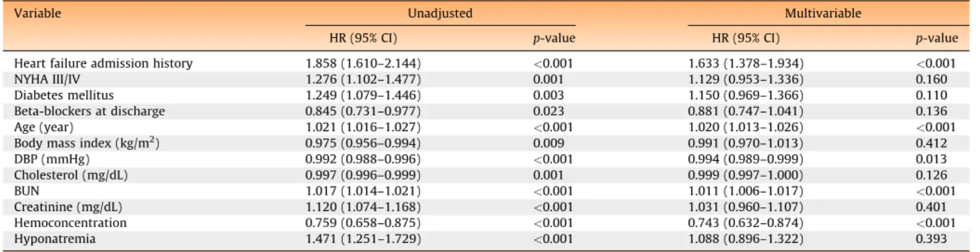This screenshot has height=252, width=980.
Task: Select the multivariable p-value 0.160
Action: [932, 79]
